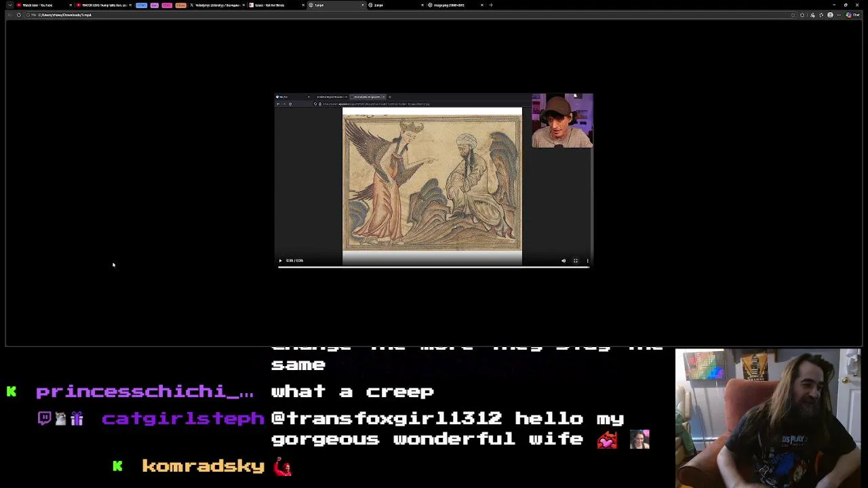The width and height of the screenshot is (868, 488).
Task: Seek along the video progress bar
Action: pyautogui.click(x=434, y=267)
